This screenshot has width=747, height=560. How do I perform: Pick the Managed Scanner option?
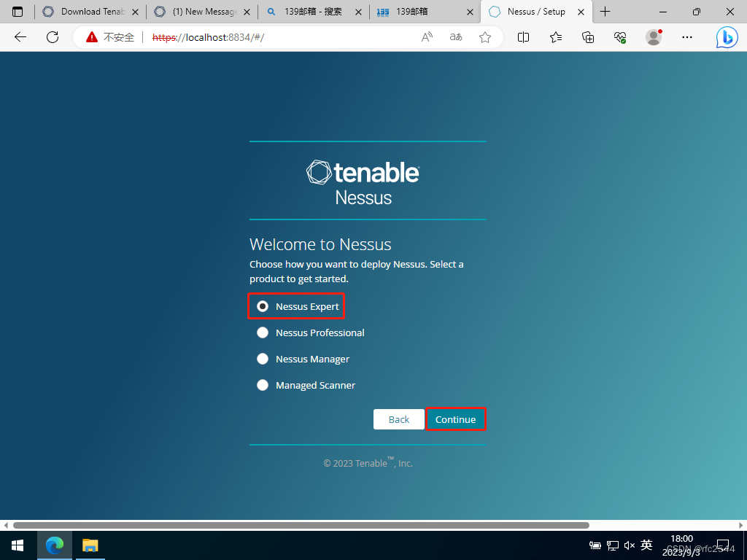(x=263, y=385)
